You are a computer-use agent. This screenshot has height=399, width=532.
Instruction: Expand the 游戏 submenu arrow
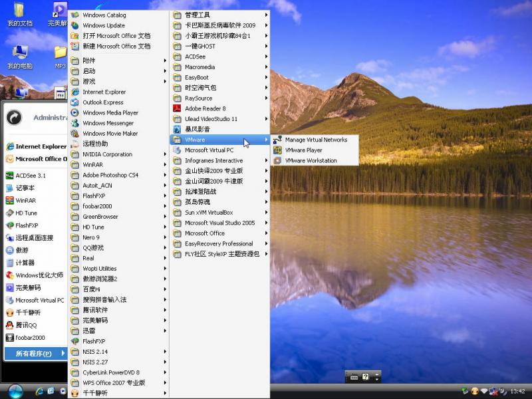pyautogui.click(x=165, y=81)
